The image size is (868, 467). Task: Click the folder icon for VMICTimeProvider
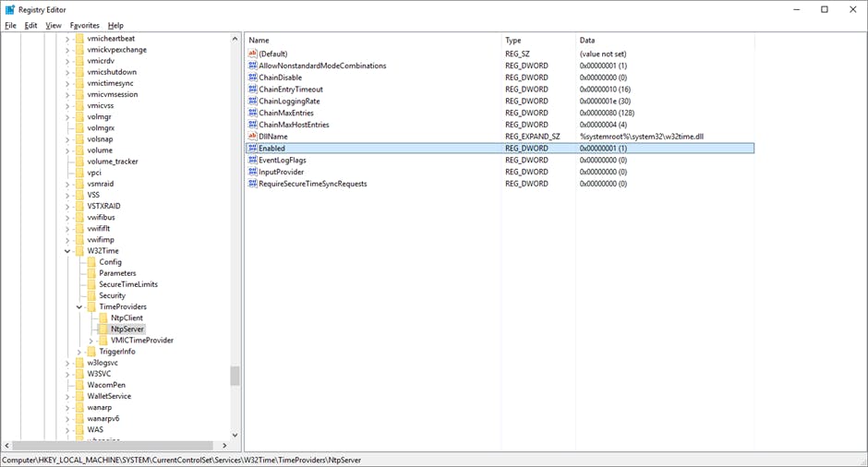tap(103, 341)
